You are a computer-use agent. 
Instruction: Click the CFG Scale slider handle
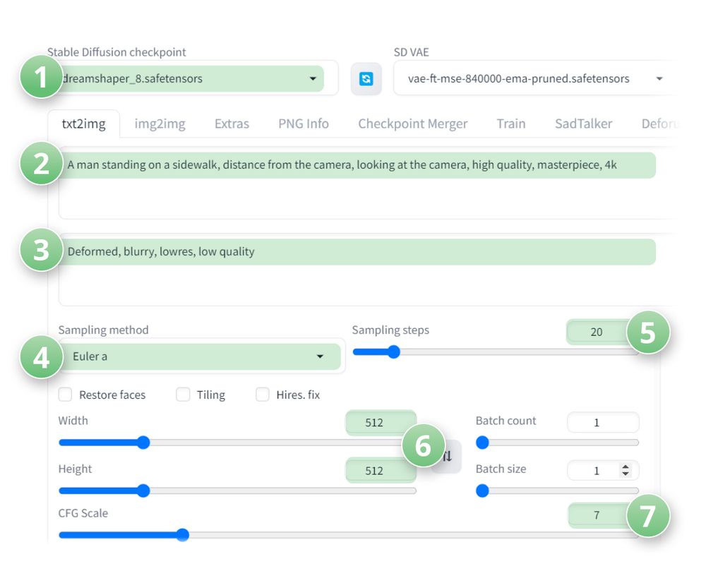pos(182,535)
